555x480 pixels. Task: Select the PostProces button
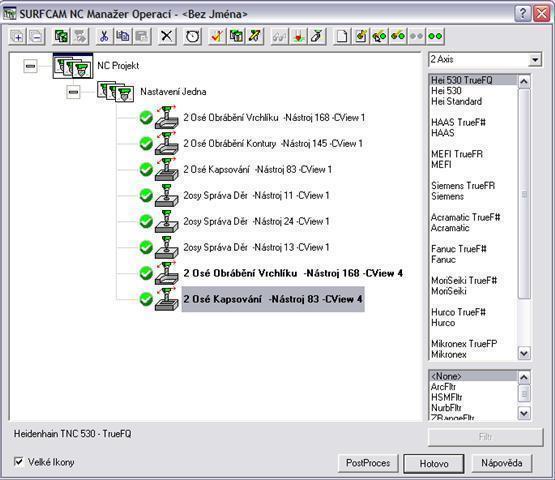click(368, 463)
